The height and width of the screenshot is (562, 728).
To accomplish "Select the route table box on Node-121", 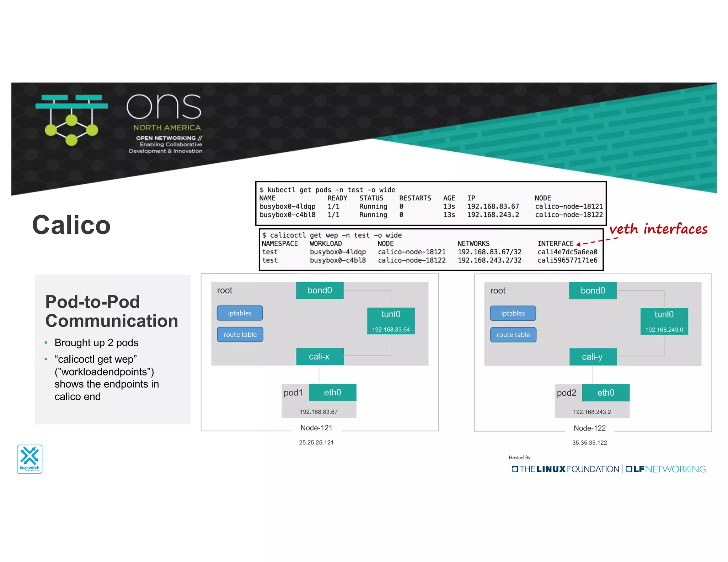I will tap(240, 334).
